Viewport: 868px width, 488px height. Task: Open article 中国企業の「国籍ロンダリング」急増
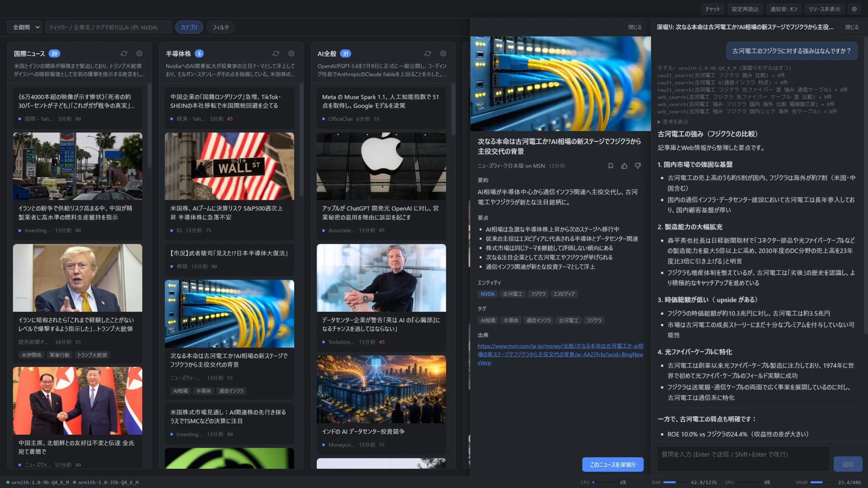[x=230, y=108]
